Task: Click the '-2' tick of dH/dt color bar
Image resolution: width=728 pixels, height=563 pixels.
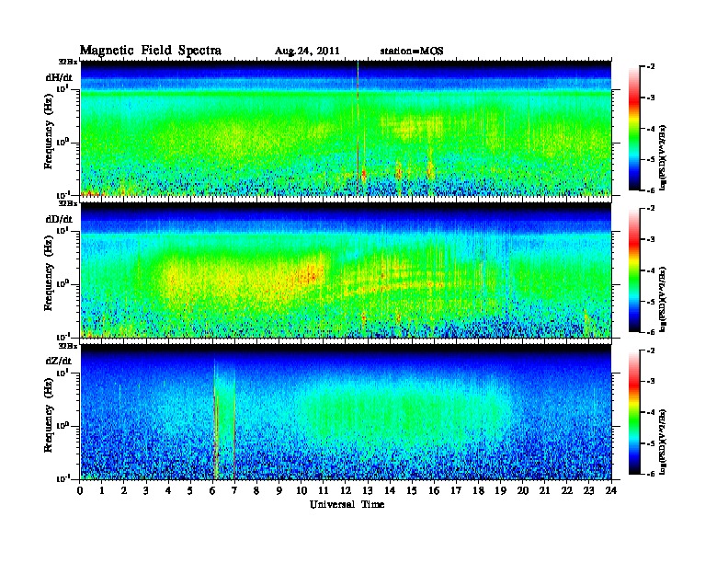Action: pos(651,67)
